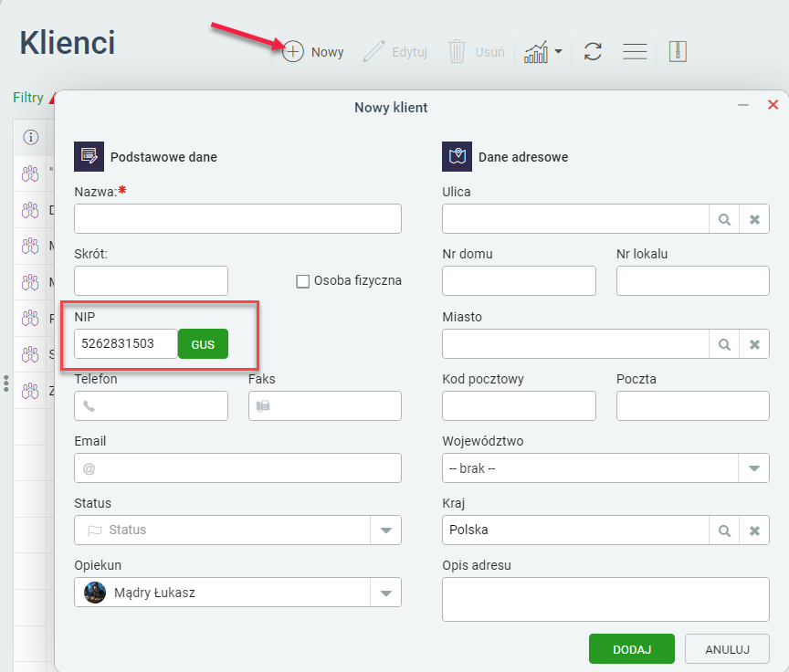Focus the Kod pocztowy input field
The height and width of the screenshot is (672, 789).
click(x=519, y=406)
